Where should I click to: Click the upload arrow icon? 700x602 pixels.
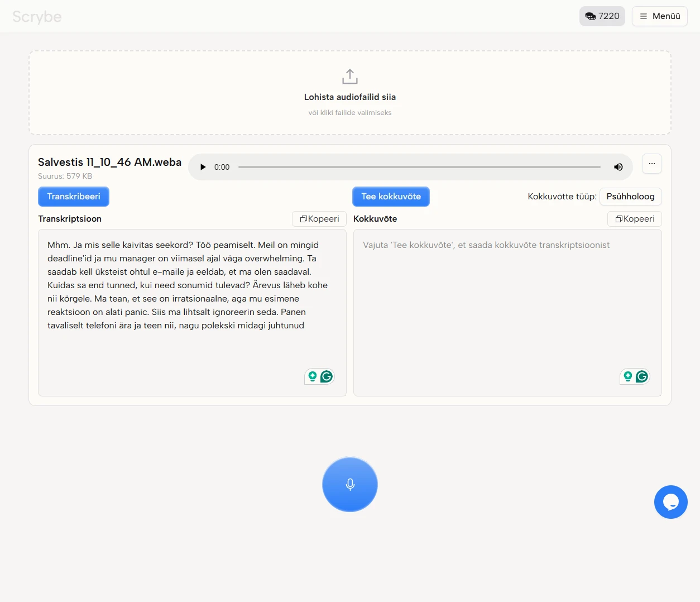(349, 76)
